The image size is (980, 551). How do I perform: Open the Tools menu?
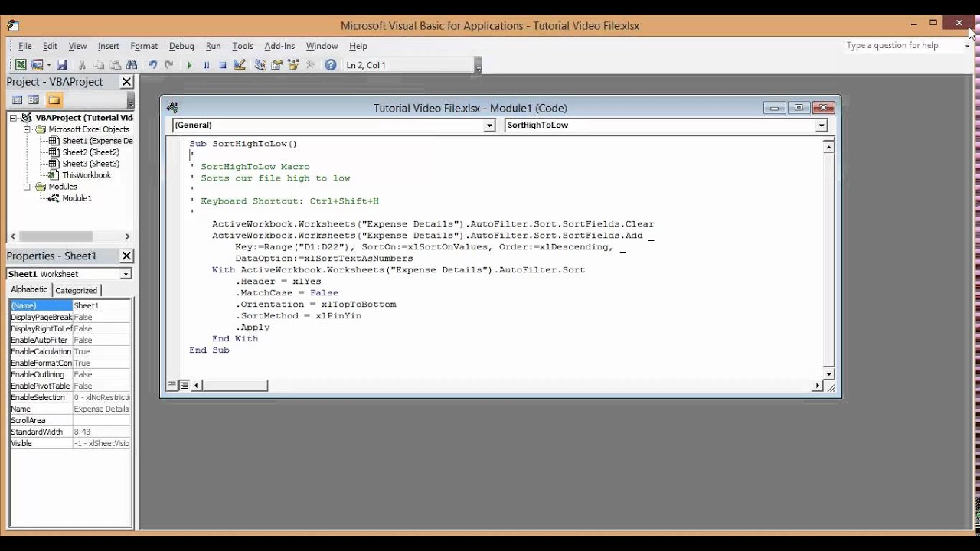[x=243, y=46]
